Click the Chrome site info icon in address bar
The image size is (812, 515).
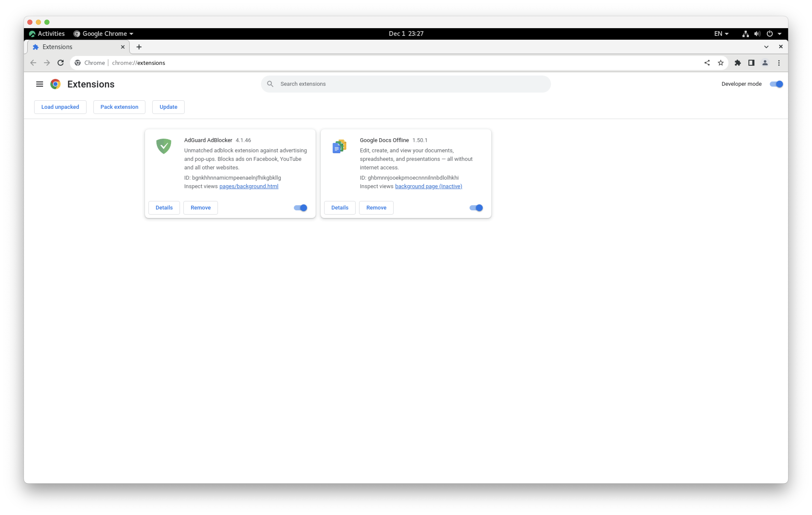[78, 63]
